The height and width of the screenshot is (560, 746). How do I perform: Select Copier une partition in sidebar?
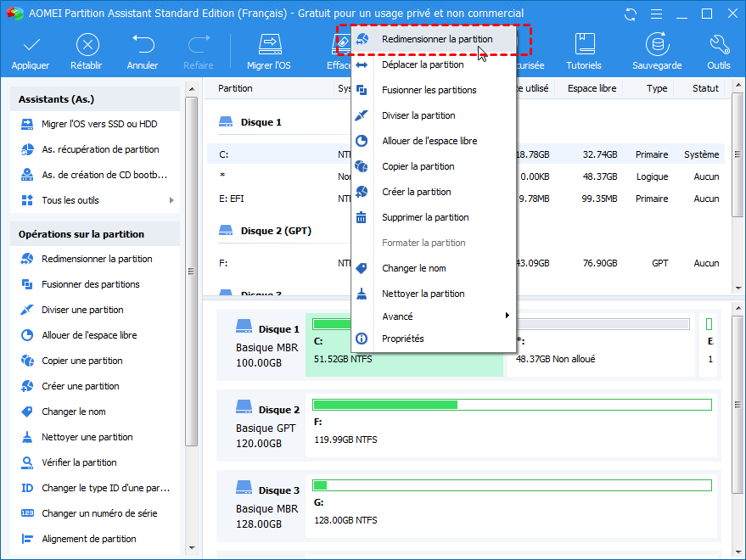coord(95,361)
